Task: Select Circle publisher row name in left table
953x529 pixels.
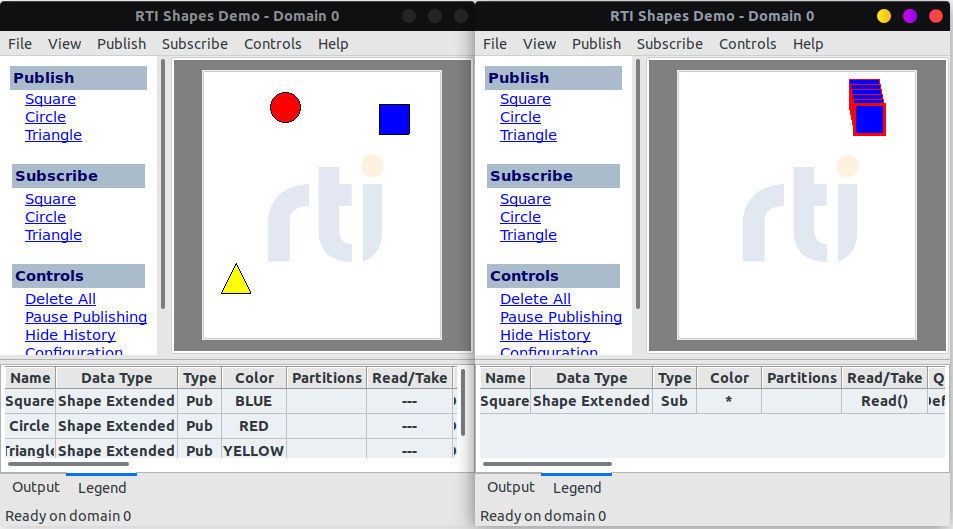Action: [x=30, y=426]
